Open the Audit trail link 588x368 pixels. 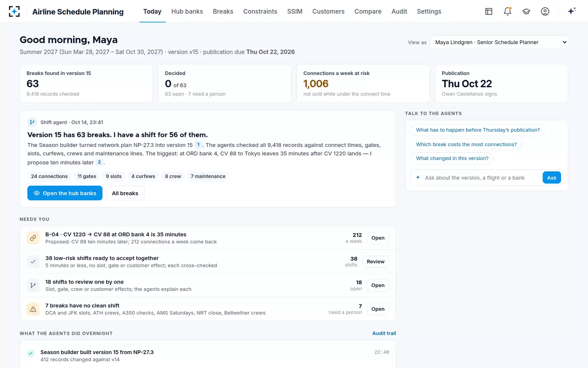384,333
